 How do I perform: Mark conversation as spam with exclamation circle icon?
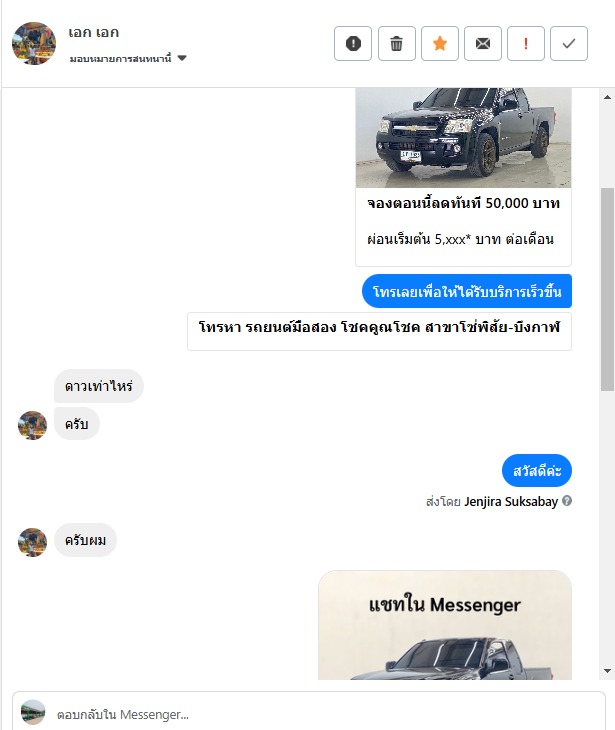[353, 44]
